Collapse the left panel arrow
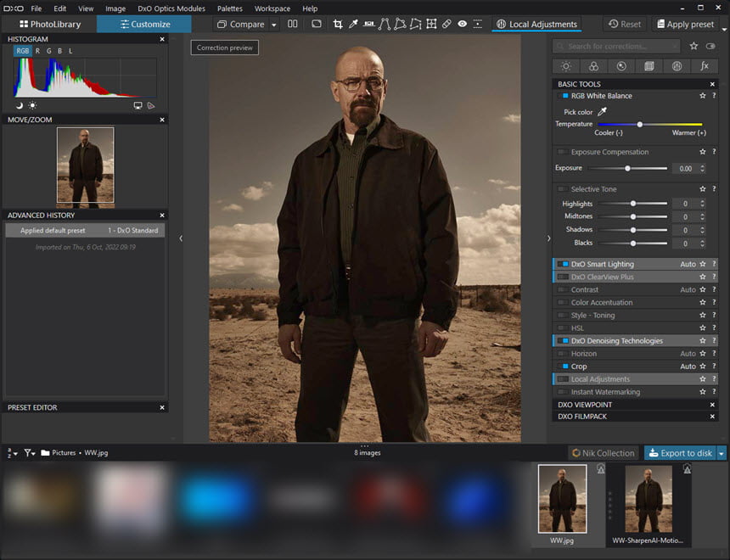The width and height of the screenshot is (730, 560). coord(181,238)
